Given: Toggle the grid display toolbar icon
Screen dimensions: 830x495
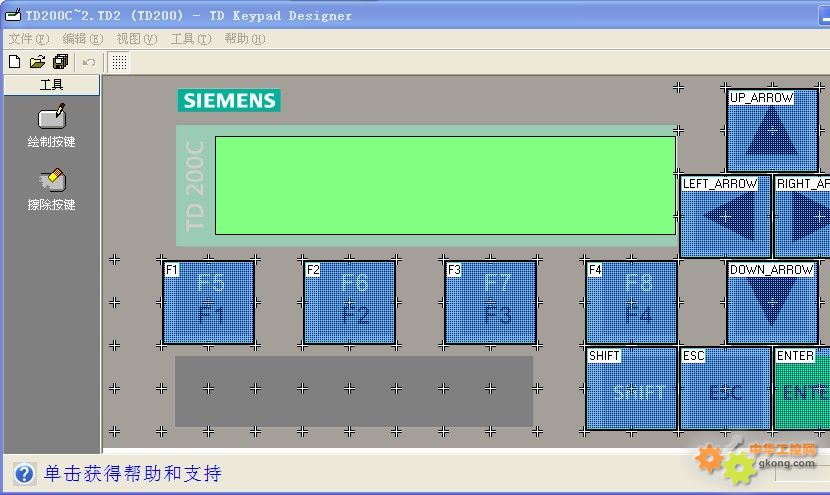Looking at the screenshot, I should (x=119, y=62).
